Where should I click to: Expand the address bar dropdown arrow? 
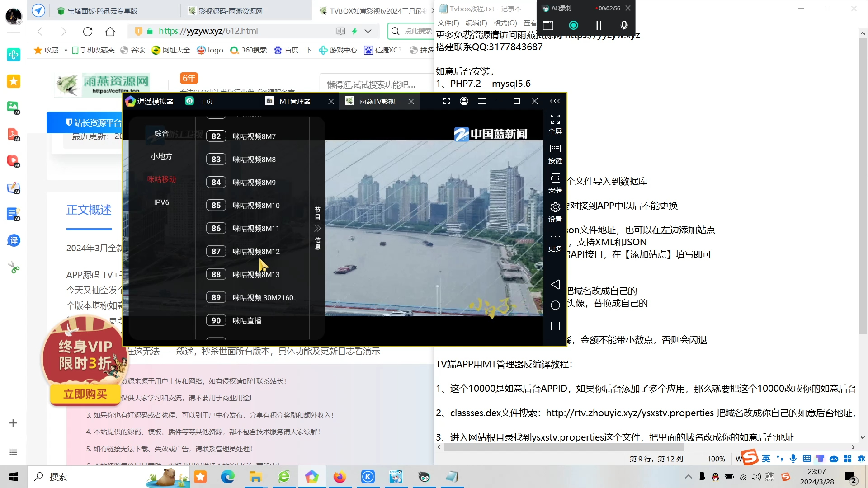[x=368, y=31]
